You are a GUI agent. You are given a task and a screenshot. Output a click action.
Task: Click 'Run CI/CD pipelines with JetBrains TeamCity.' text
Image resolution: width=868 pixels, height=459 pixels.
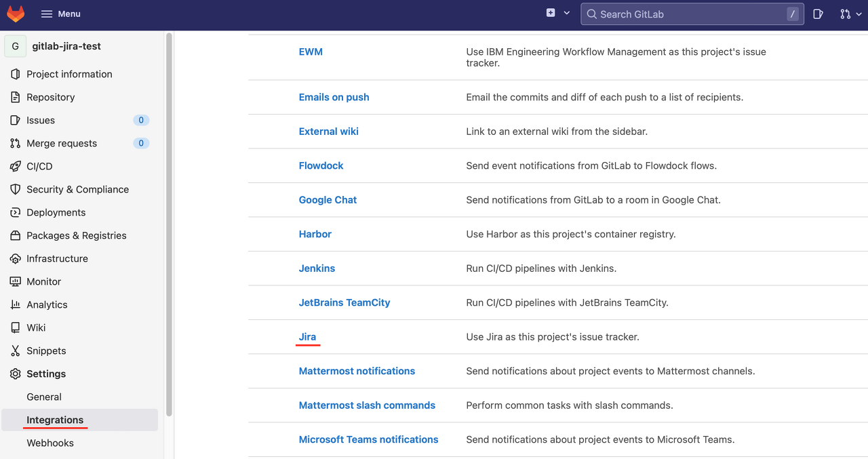coord(568,302)
